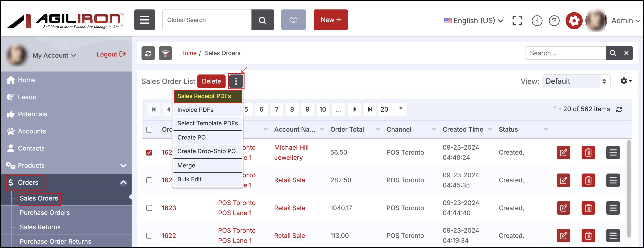Edit the Michael Hill Jewellery order
644x248 pixels.
pos(563,153)
